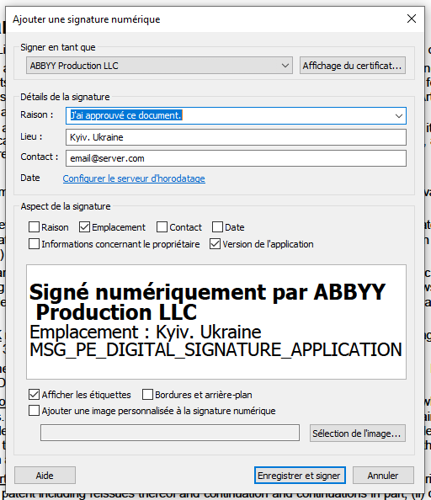Click the Contact email field
Image resolution: width=431 pixels, height=500 pixels.
click(236, 158)
